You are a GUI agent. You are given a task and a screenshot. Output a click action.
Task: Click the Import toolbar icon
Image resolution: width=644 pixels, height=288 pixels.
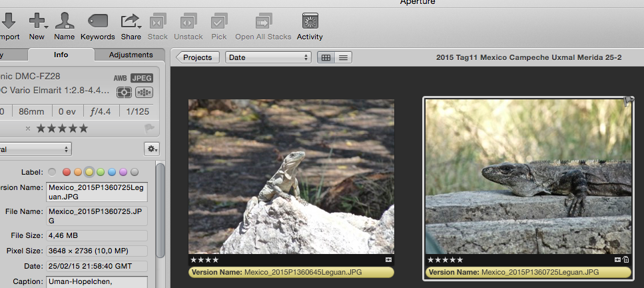(x=9, y=21)
